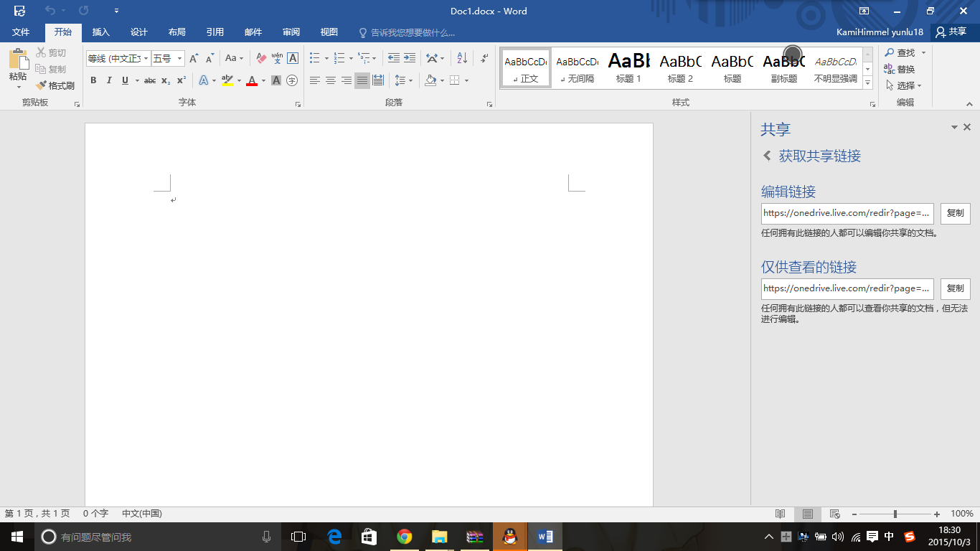This screenshot has height=551, width=980.
Task: Expand the styles gallery More arrow
Action: (867, 83)
